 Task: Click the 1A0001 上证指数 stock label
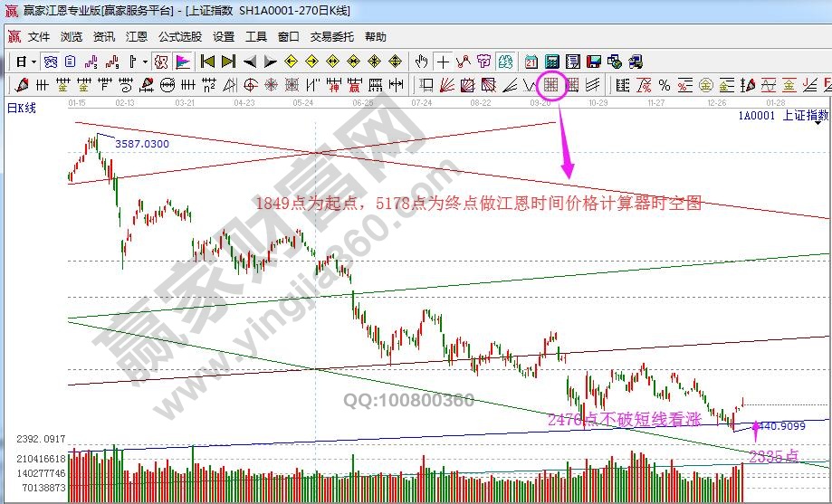pos(781,115)
